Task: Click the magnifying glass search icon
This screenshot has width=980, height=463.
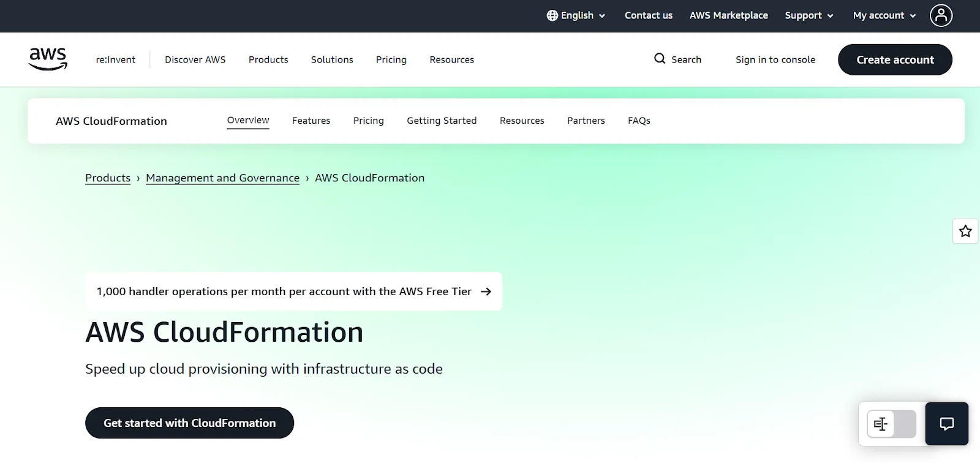Action: (x=660, y=59)
